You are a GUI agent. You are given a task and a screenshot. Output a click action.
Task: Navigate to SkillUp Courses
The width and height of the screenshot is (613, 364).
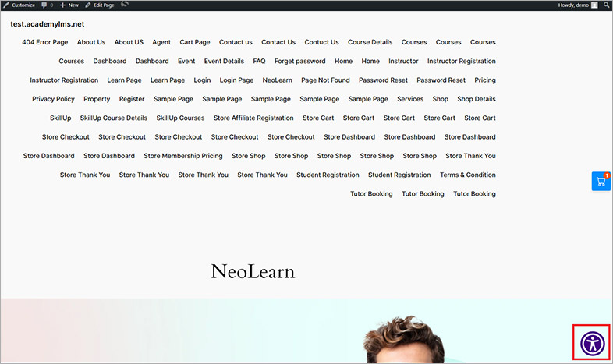point(180,118)
